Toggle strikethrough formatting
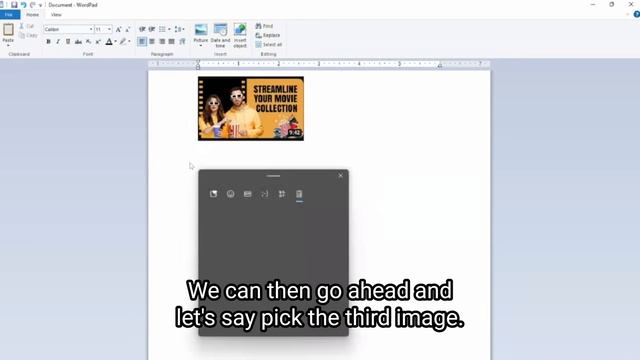 click(78, 42)
